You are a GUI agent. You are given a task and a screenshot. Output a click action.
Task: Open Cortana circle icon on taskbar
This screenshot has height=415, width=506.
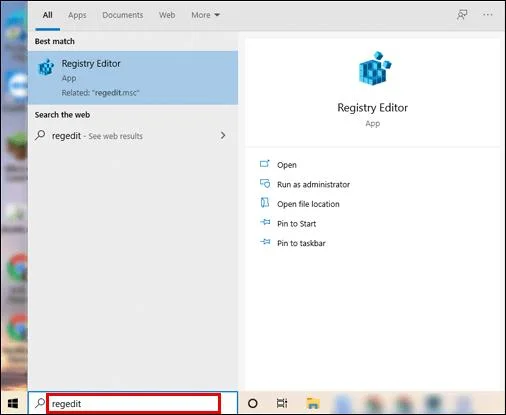click(253, 403)
